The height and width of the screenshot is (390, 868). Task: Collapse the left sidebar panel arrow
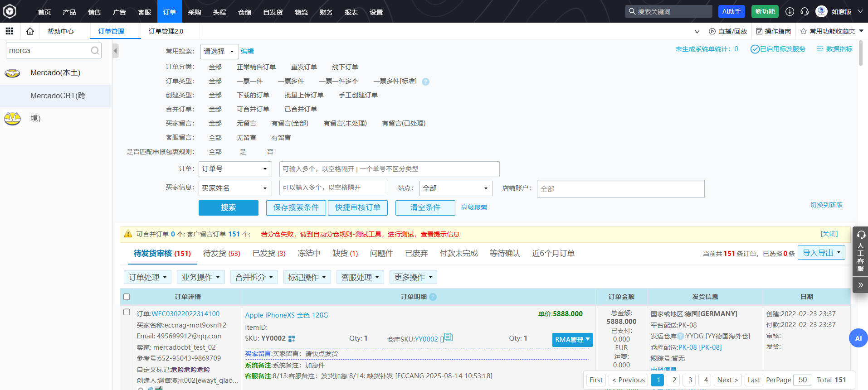tap(115, 51)
